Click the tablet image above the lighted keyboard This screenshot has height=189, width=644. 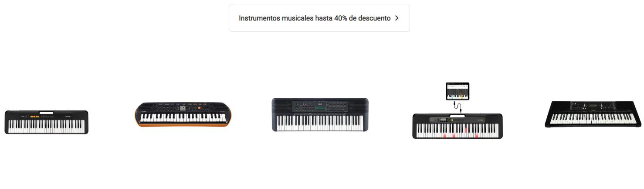coord(457,91)
